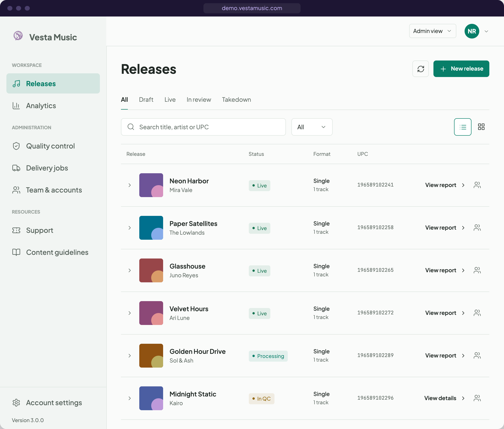Switch to the Takedown tab
Screen dimensions: 504x429
click(x=236, y=99)
